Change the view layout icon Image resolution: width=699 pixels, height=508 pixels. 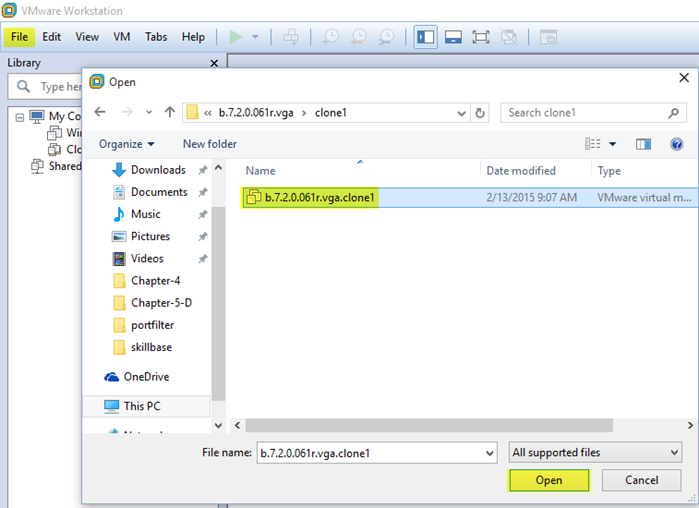(592, 144)
